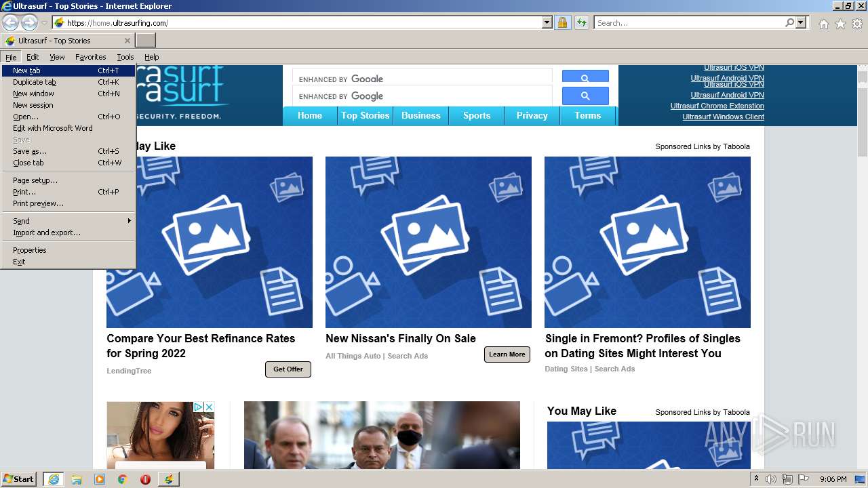The height and width of the screenshot is (488, 868).
Task: Open Windows Explorer folder in taskbar
Action: pyautogui.click(x=77, y=479)
